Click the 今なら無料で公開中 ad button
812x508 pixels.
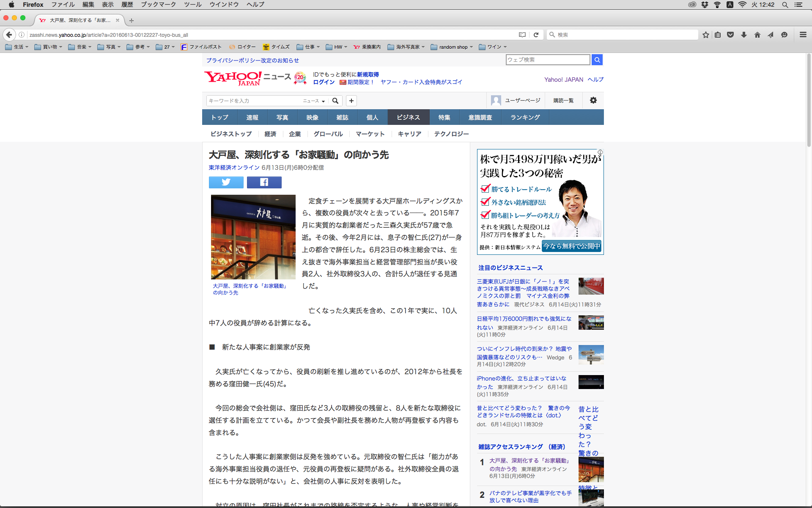point(571,246)
